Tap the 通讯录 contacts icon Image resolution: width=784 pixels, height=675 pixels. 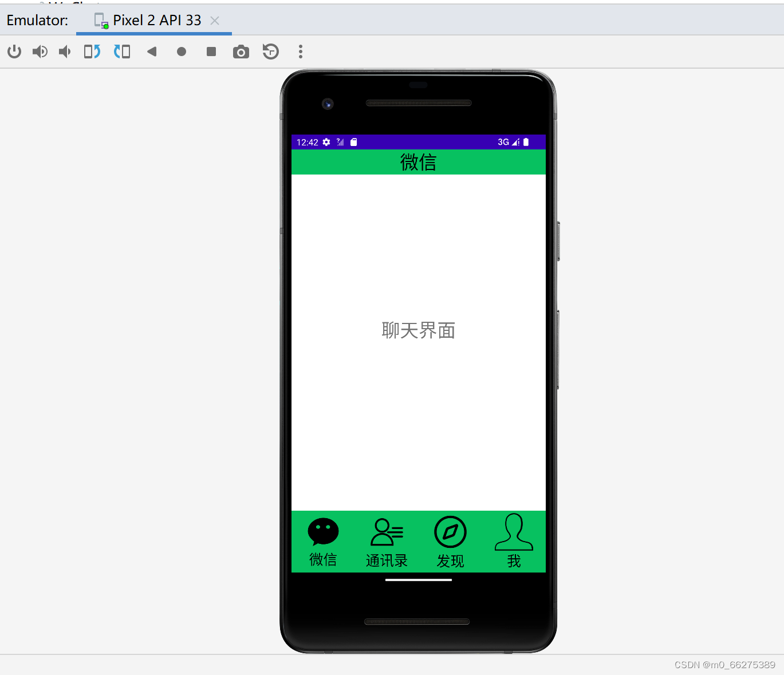click(x=387, y=532)
